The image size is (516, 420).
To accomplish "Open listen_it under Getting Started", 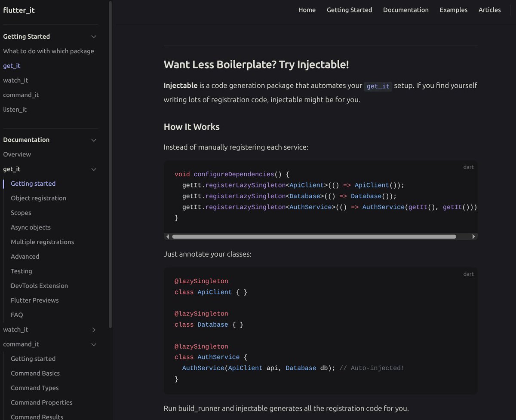I will 15,110.
